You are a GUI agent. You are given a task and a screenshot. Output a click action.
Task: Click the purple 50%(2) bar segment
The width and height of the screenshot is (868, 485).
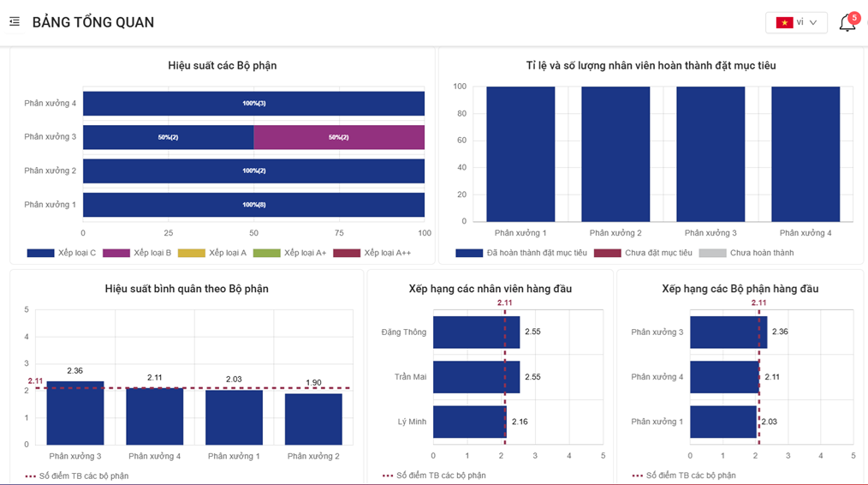[x=339, y=137]
